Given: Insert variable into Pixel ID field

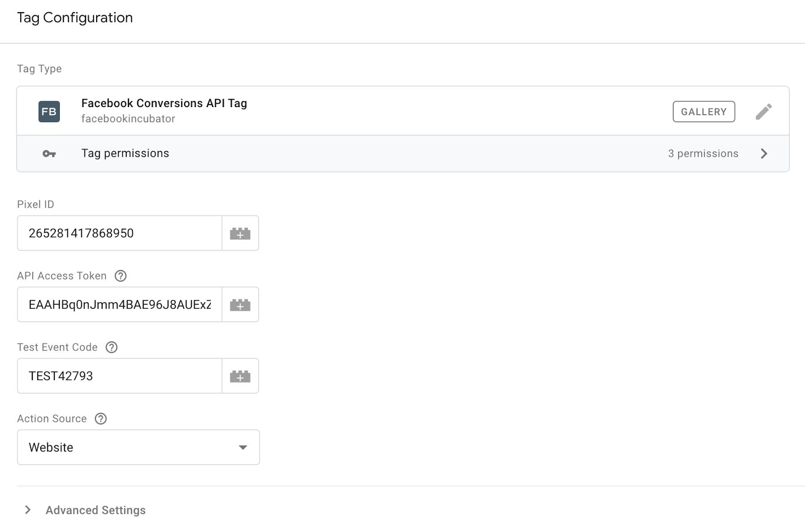Looking at the screenshot, I should (240, 233).
